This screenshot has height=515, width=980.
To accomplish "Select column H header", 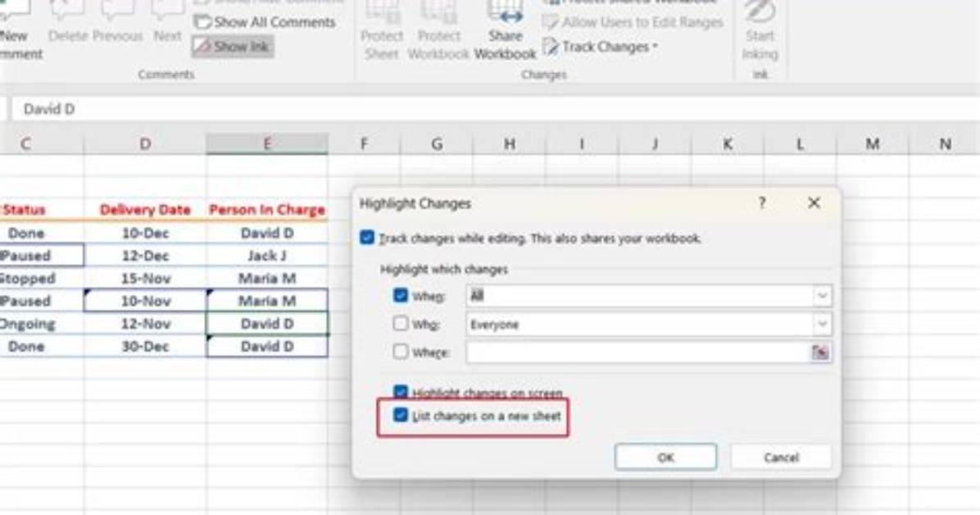I will pyautogui.click(x=510, y=144).
